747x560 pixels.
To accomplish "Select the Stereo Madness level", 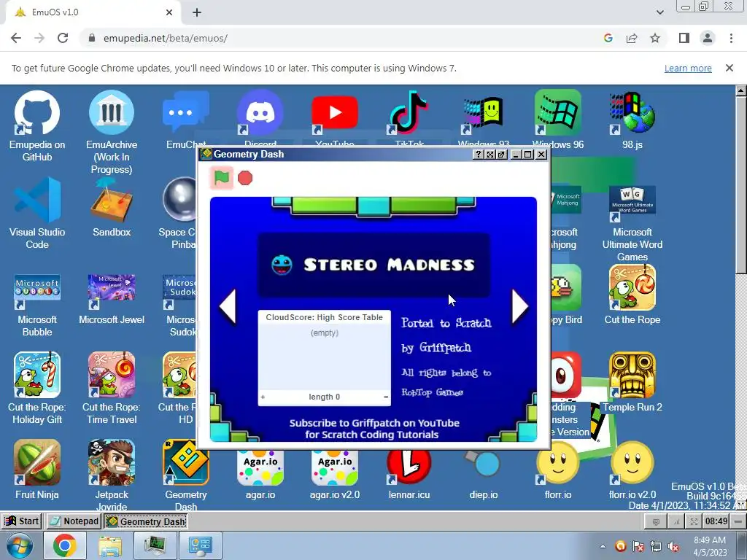I will (x=374, y=265).
